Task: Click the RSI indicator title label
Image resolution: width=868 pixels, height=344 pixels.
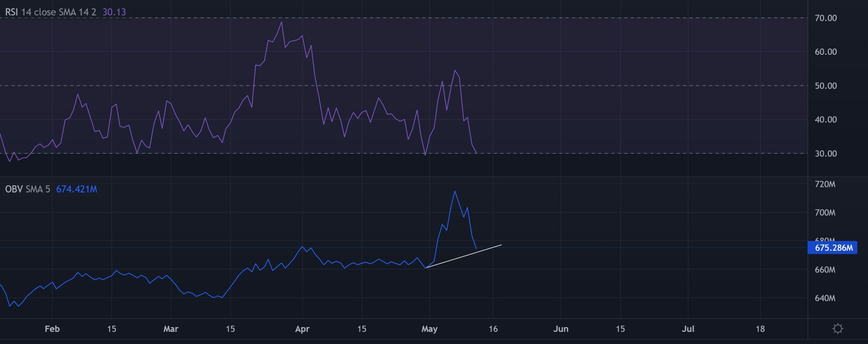Action: point(12,12)
